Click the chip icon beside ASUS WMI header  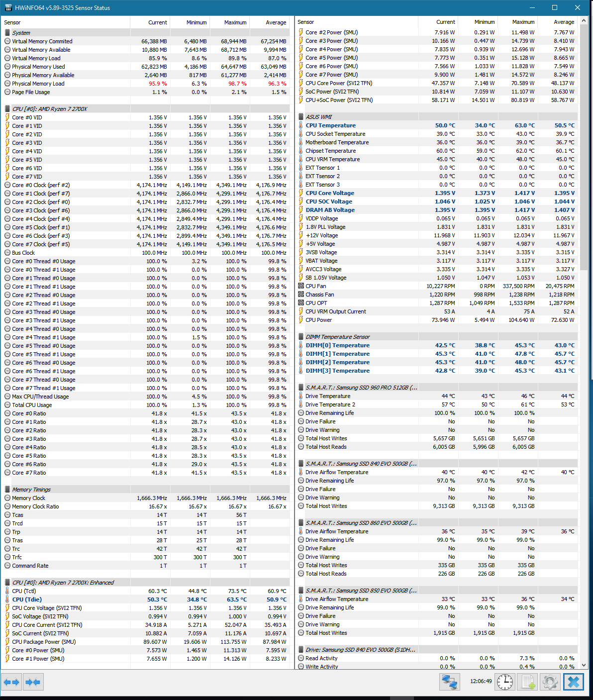(301, 117)
